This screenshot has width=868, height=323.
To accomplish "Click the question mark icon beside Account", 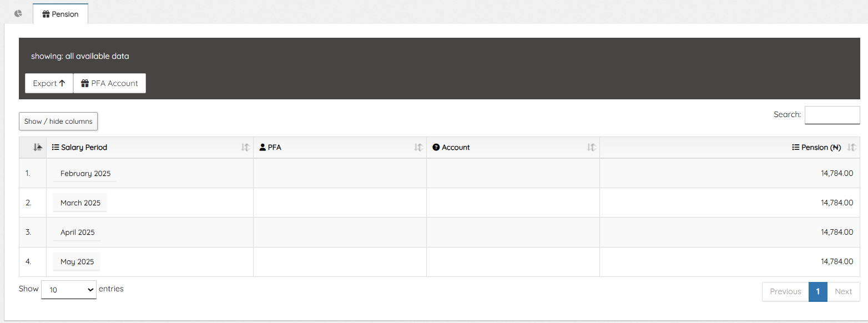I will coord(436,148).
